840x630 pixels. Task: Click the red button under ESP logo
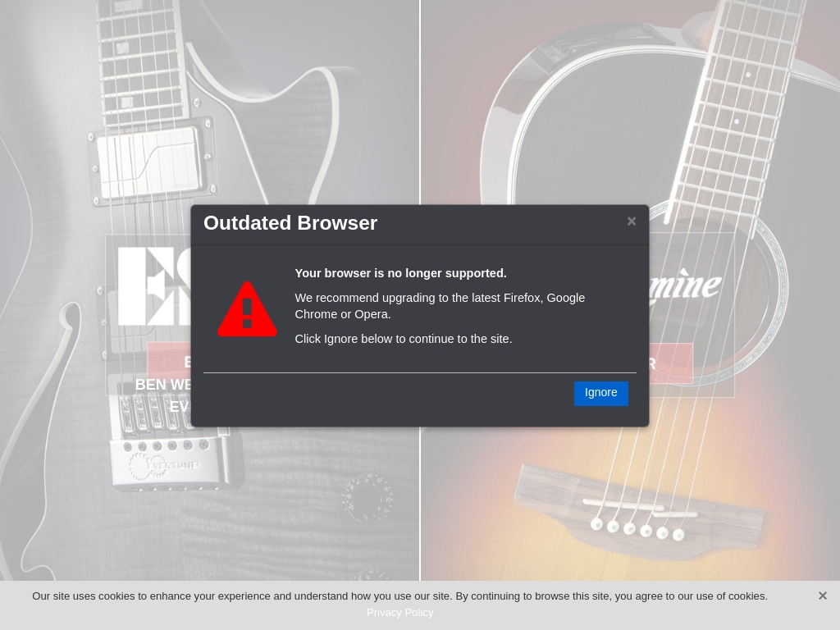(x=169, y=362)
